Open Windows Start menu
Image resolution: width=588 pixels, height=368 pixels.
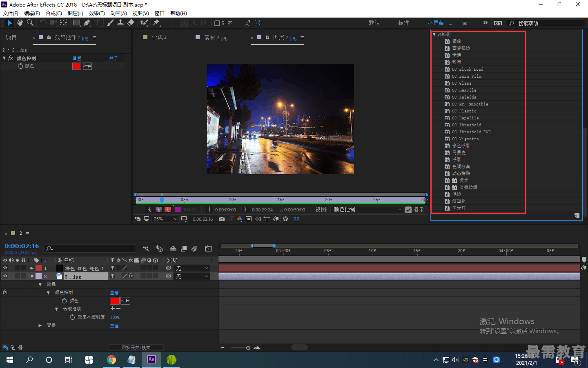10,360
